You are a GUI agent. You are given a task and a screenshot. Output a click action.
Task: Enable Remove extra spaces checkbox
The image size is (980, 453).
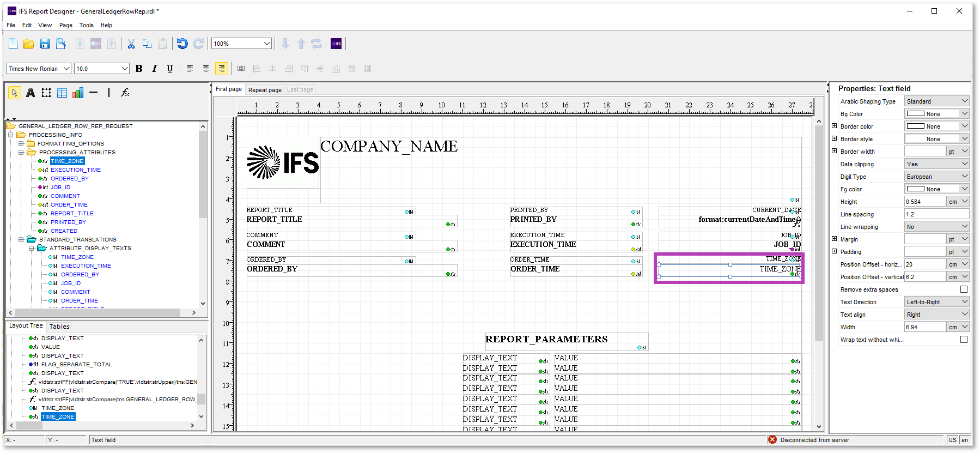point(964,289)
